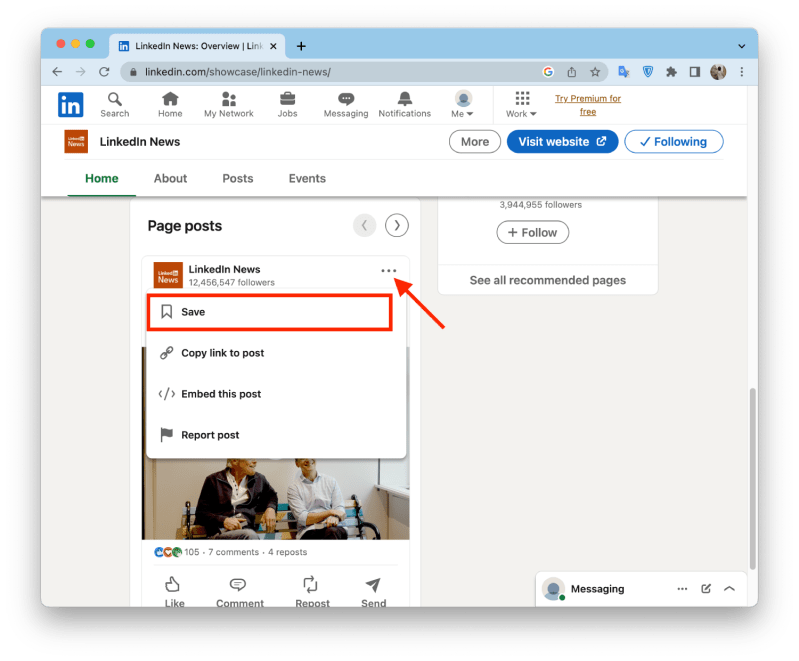This screenshot has height=661, width=799.
Task: Click the More button on page header
Action: 474,142
